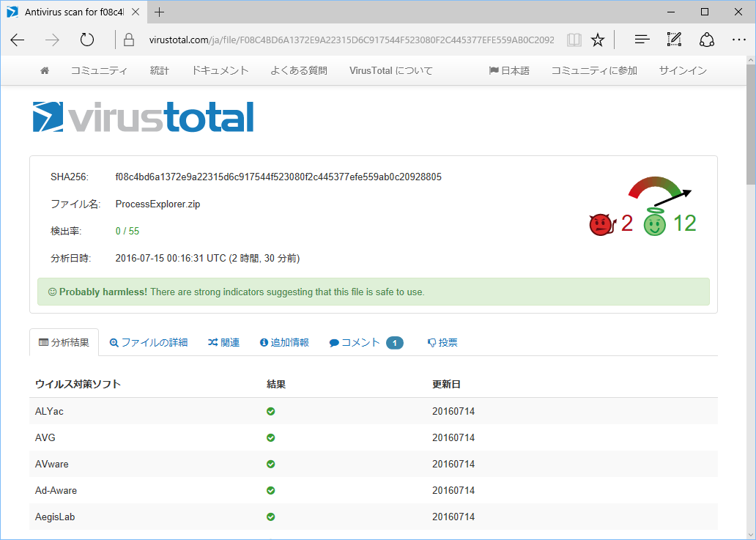Viewport: 756px width, 540px height.
Task: Switch to 投票 tab
Action: [x=442, y=342]
